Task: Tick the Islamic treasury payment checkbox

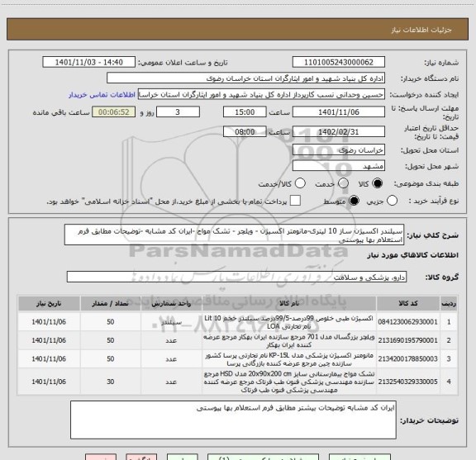Action: (x=295, y=201)
